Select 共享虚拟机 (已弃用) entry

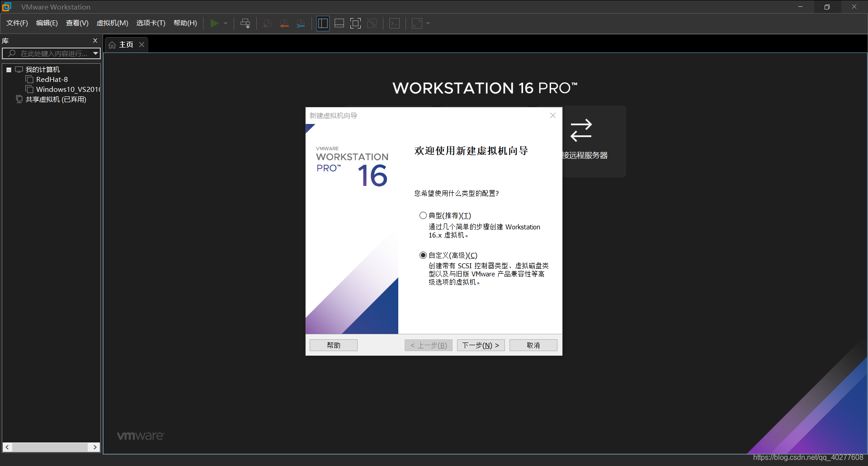[x=56, y=100]
